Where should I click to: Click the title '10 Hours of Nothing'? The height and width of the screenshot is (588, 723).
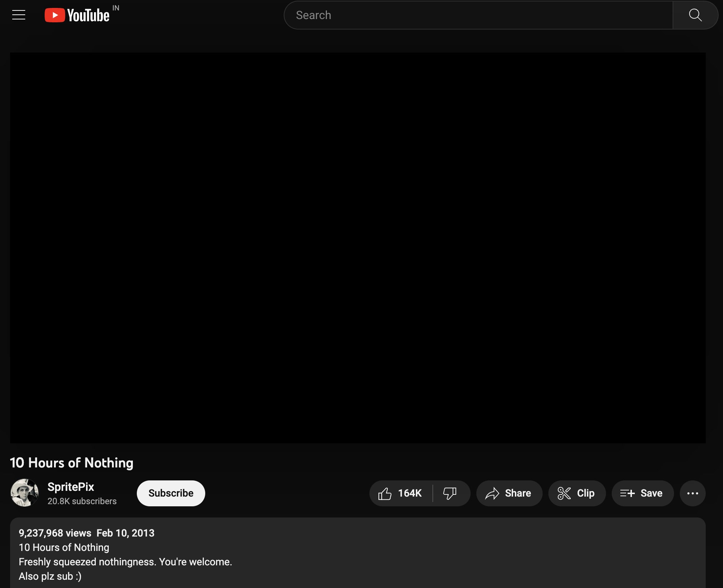click(x=72, y=463)
